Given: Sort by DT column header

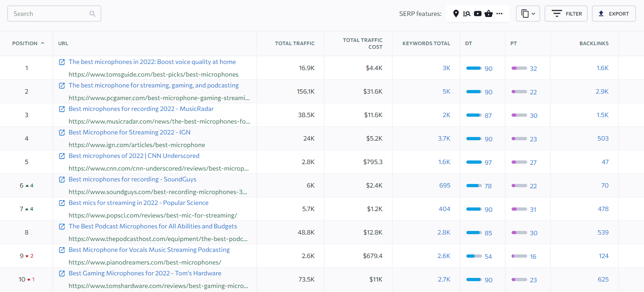Looking at the screenshot, I should click(469, 43).
